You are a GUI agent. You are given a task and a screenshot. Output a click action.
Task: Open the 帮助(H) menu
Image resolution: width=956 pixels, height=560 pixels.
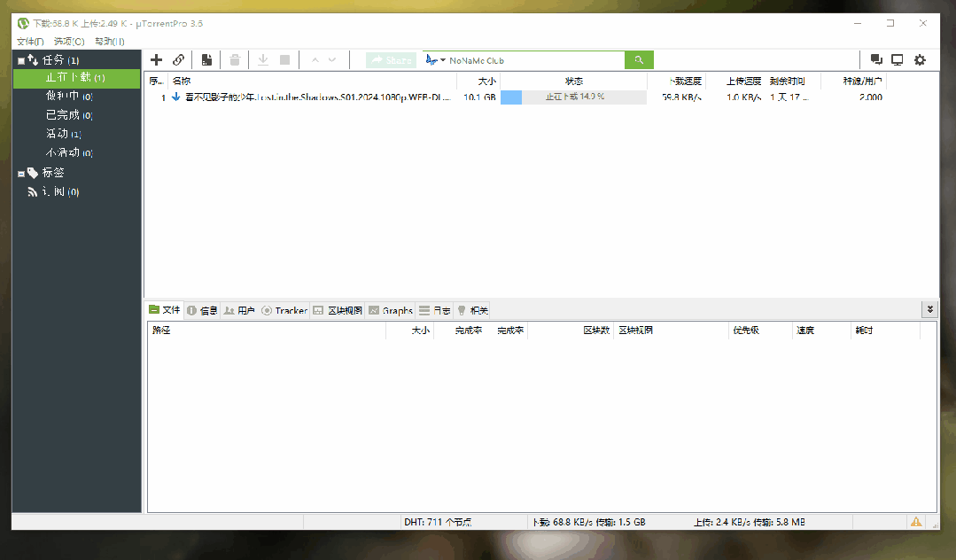coord(110,42)
